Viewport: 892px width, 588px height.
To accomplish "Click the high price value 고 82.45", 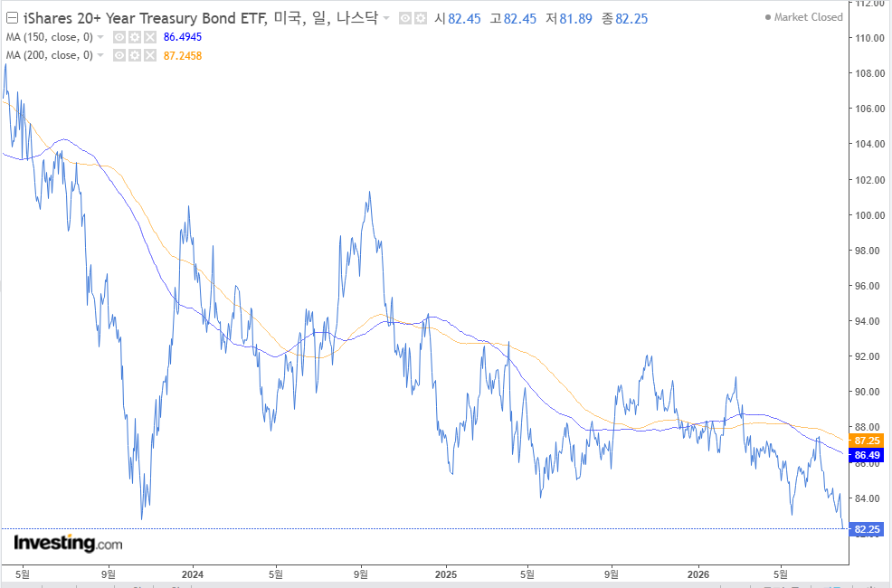I will click(513, 19).
